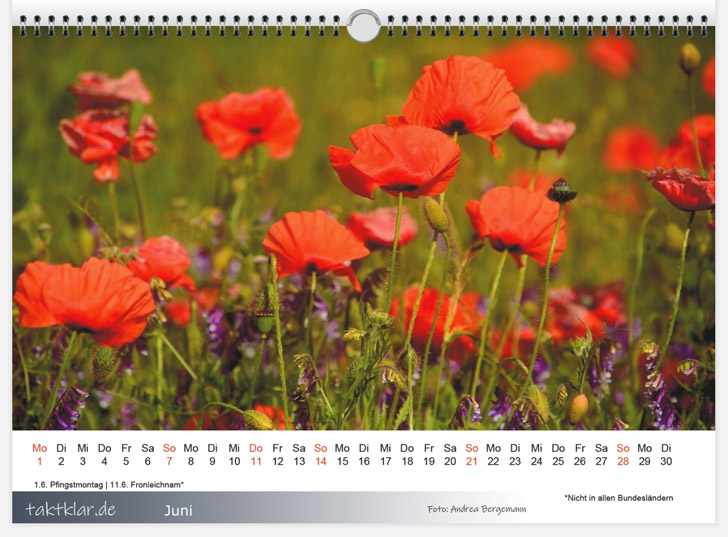Select day 13 under Sa
Screen dimensions: 728x537
(299, 461)
